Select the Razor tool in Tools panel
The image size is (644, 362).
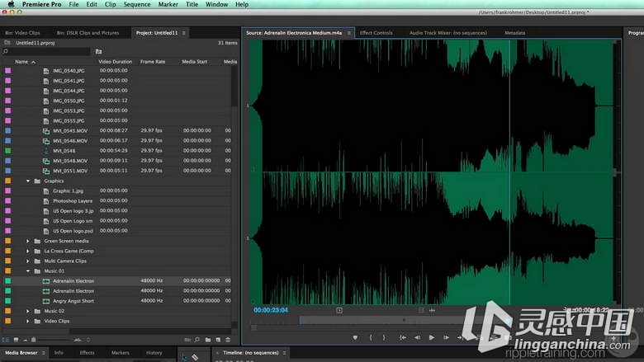(x=195, y=358)
